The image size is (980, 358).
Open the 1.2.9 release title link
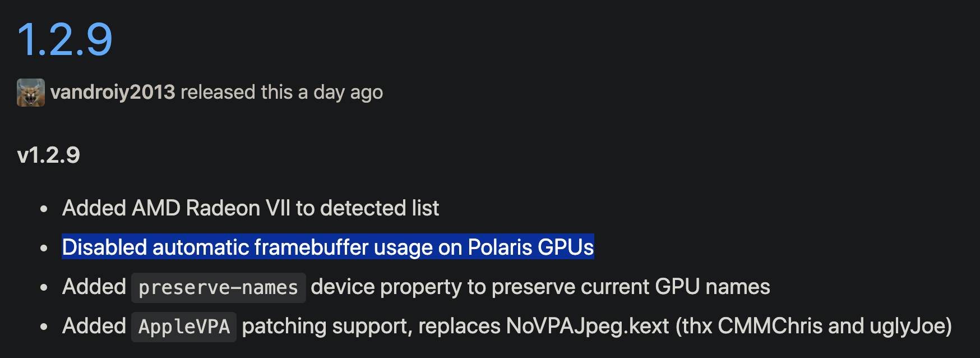click(64, 40)
